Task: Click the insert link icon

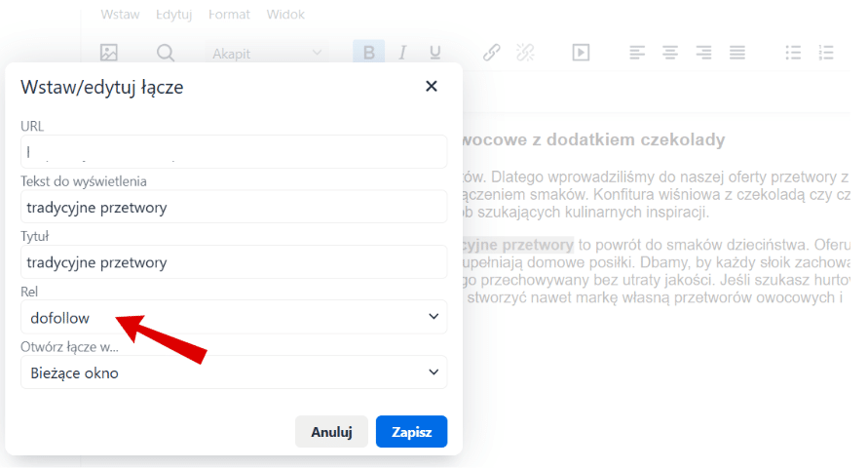Action: 492,53
